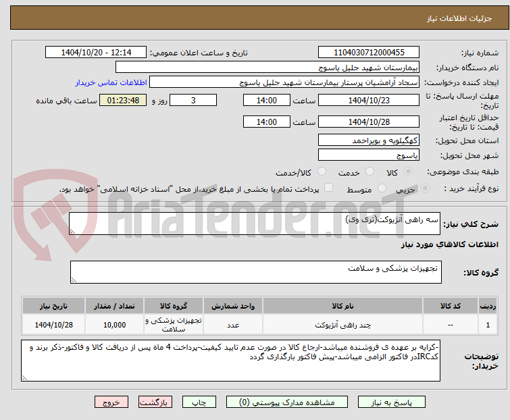Click the شهر محل تحویل field یاسوج

pos(369,155)
